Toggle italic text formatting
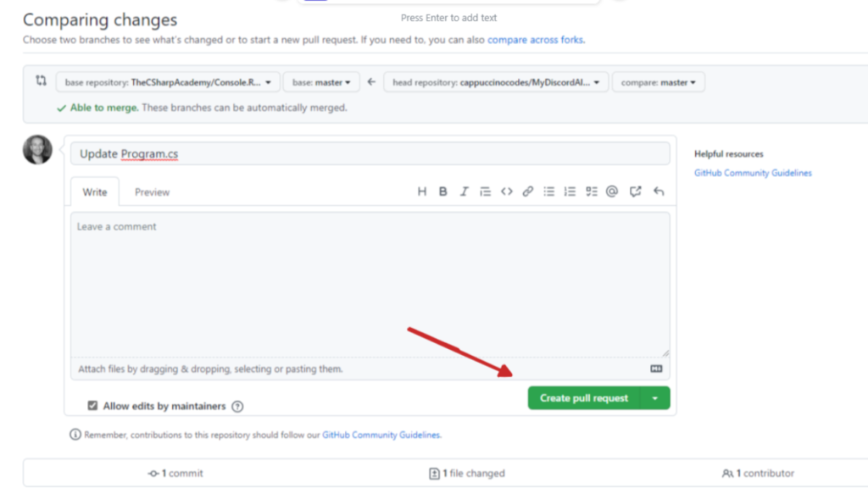The height and width of the screenshot is (488, 868). point(464,191)
